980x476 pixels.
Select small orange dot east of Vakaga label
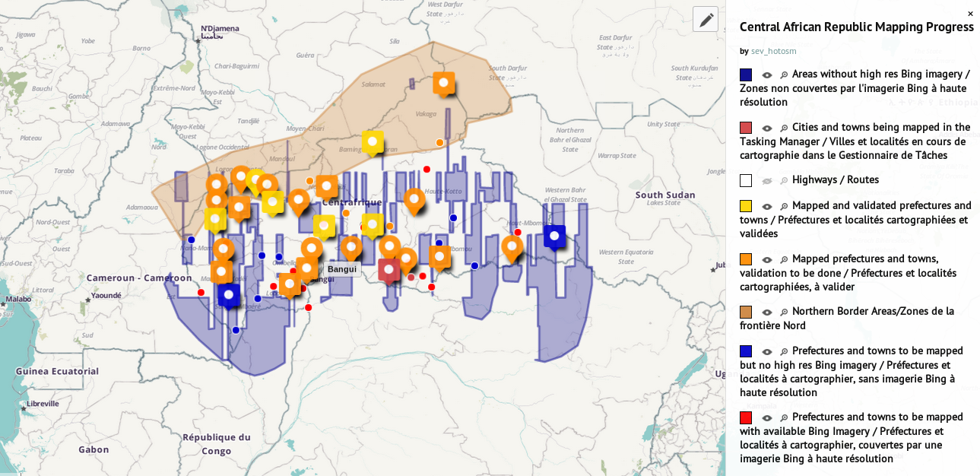439,143
